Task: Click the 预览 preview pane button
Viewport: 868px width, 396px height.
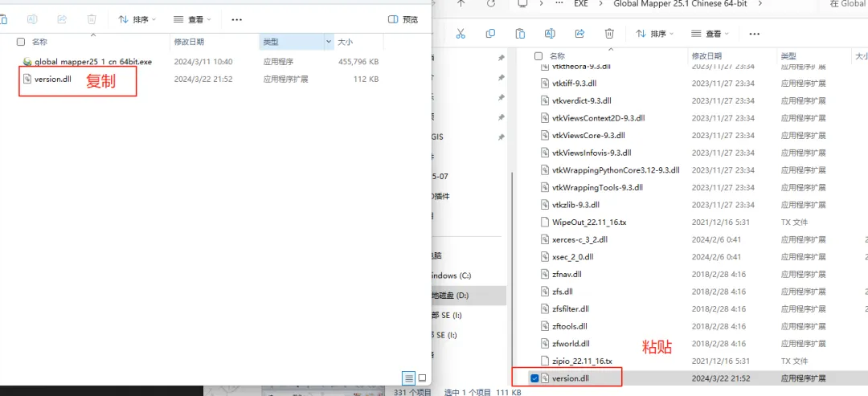Action: pos(403,19)
